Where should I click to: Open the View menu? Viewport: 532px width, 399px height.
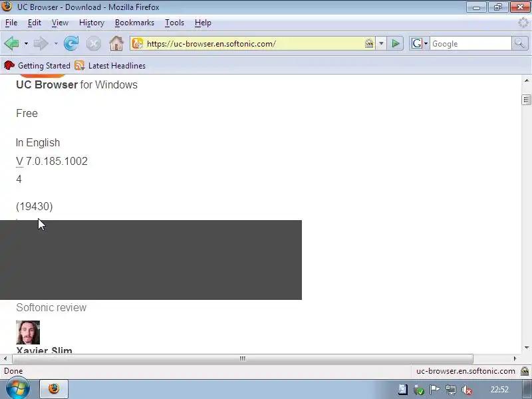pos(60,23)
